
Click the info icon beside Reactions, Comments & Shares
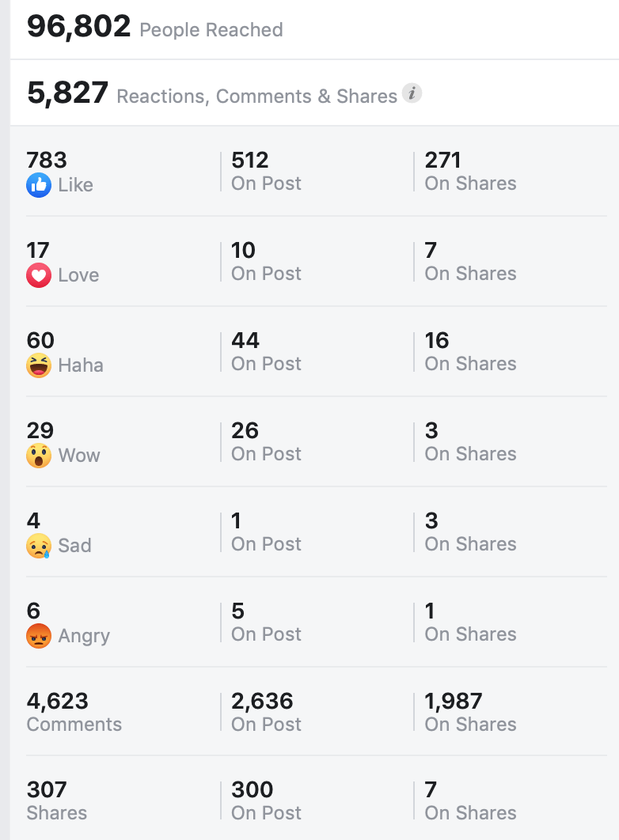pos(412,93)
